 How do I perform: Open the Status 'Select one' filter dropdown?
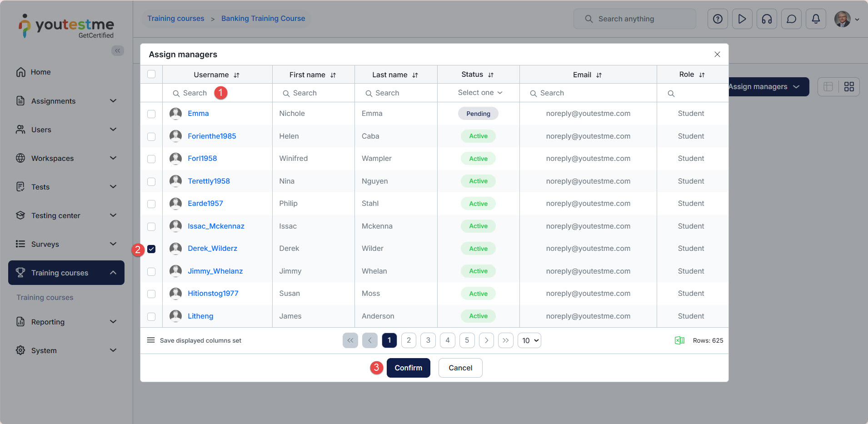pyautogui.click(x=479, y=93)
